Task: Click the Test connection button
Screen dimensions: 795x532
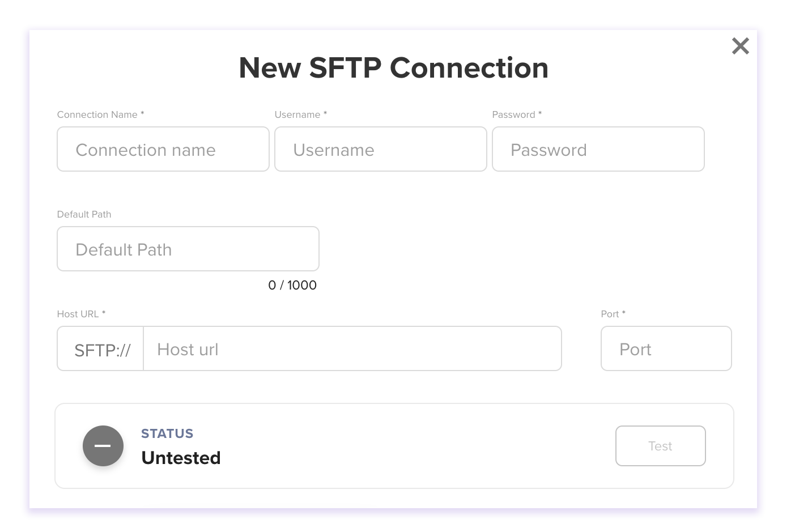Action: coord(661,446)
